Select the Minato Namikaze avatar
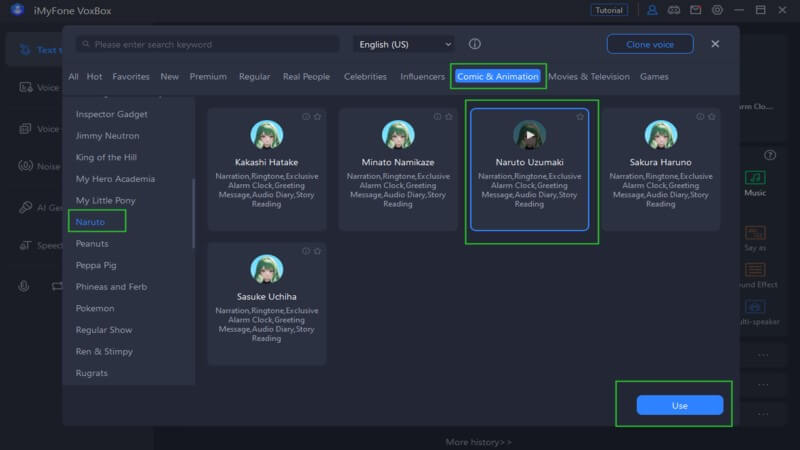 (x=398, y=135)
